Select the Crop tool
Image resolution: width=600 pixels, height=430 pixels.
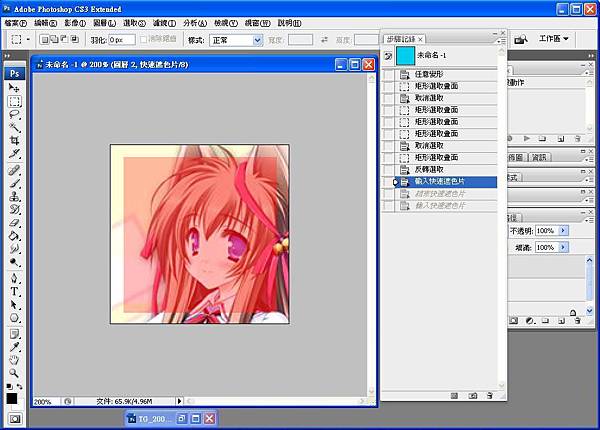[x=14, y=140]
